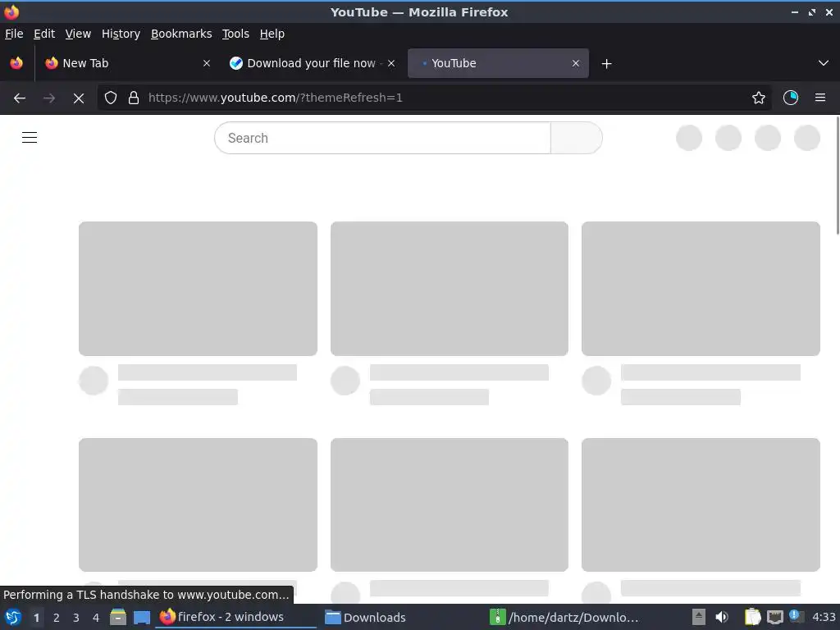
Task: Open the Help menu
Action: click(x=272, y=34)
